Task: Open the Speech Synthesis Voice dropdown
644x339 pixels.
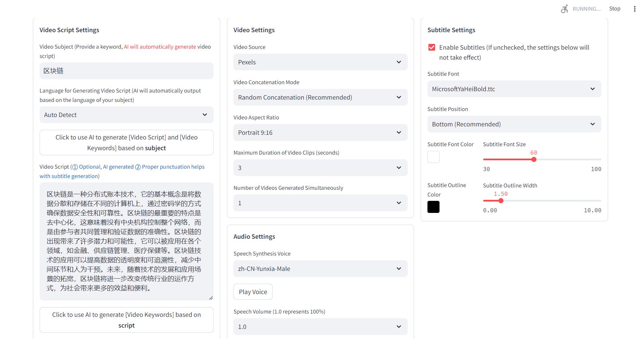Action: tap(320, 269)
